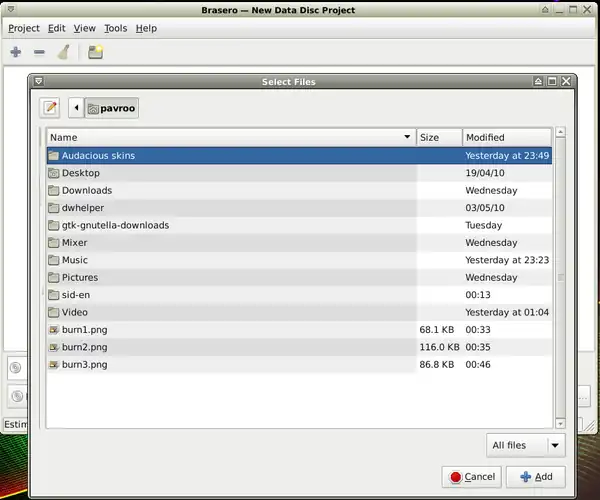Click the add files plus toolbar icon
This screenshot has width=600, height=500.
pyautogui.click(x=16, y=52)
